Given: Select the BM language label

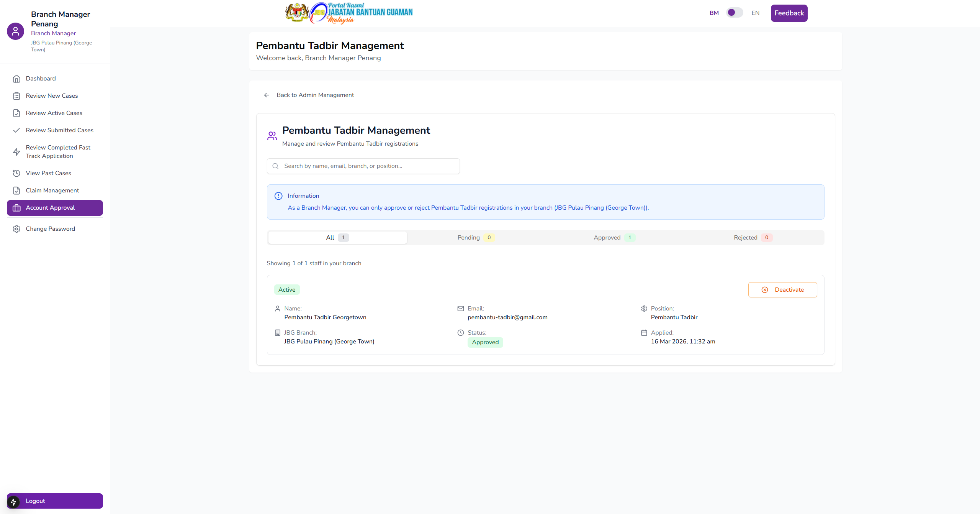Looking at the screenshot, I should [714, 13].
